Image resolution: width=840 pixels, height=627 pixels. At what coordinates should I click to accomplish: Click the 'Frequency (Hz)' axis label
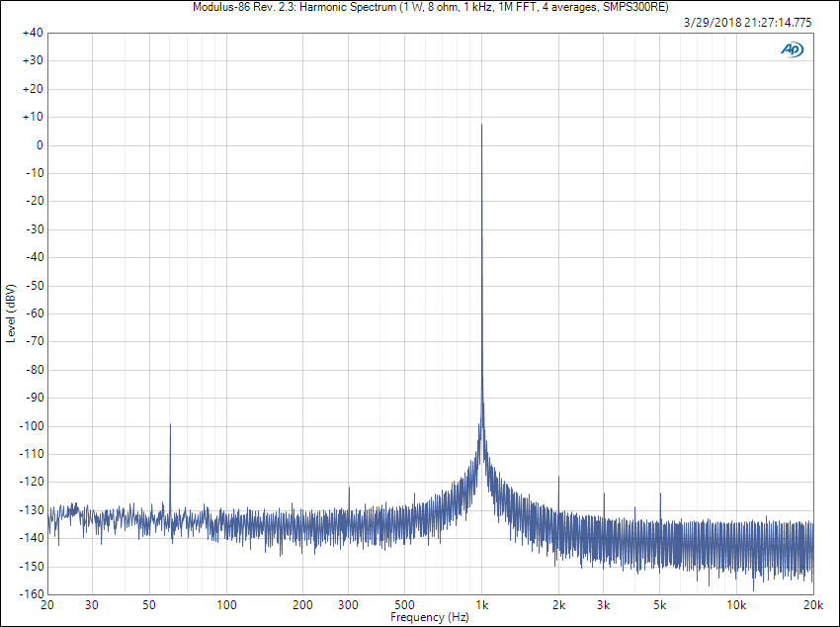[x=430, y=617]
